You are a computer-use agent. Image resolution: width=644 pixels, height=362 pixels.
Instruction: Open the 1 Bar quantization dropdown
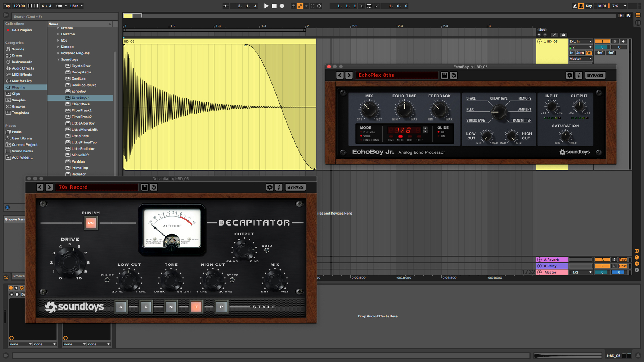tap(76, 6)
